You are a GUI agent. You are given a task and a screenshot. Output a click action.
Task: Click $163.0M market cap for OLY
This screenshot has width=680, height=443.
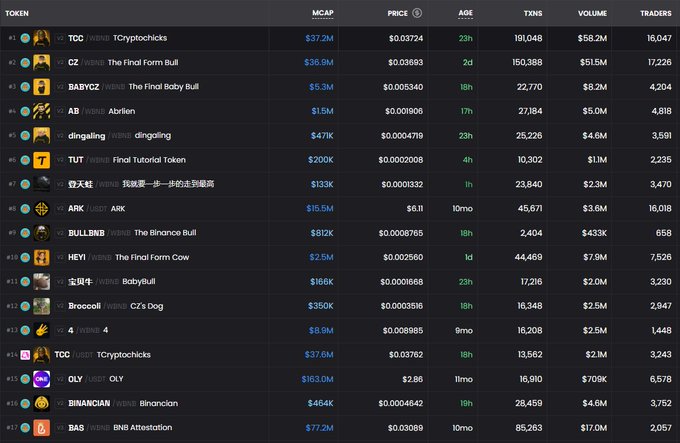317,379
